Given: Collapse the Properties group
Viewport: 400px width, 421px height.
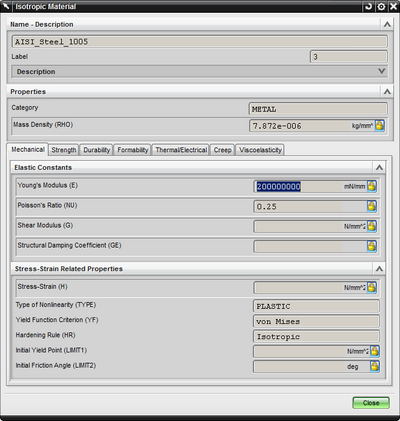Looking at the screenshot, I should pos(387,91).
